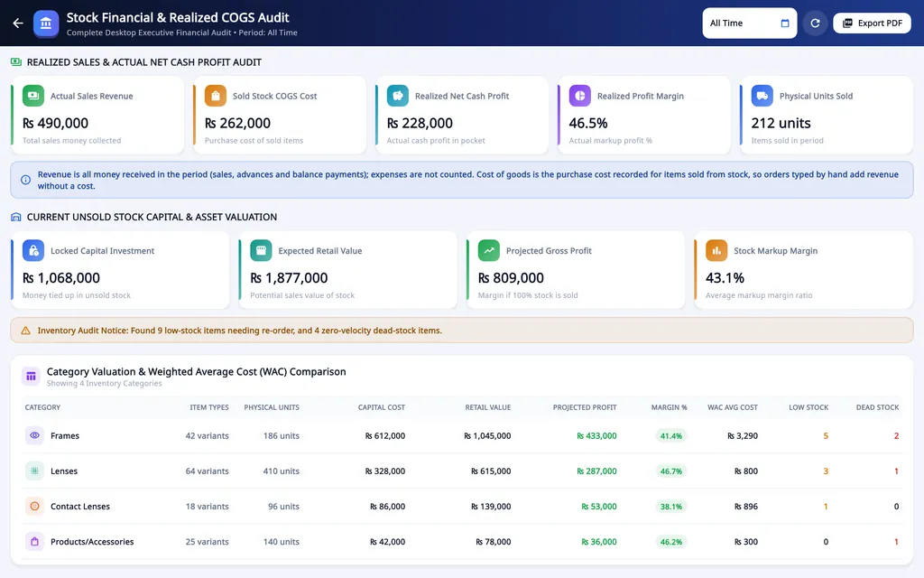Click the warning icon in Inventory Audit Notice
Image resolution: width=924 pixels, height=578 pixels.
coord(25,331)
